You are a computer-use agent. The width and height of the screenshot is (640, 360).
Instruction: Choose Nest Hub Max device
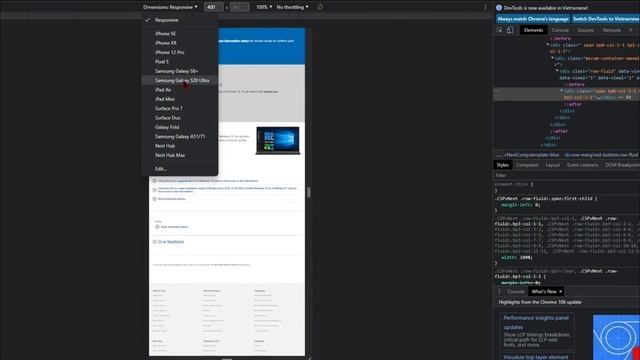click(x=180, y=156)
